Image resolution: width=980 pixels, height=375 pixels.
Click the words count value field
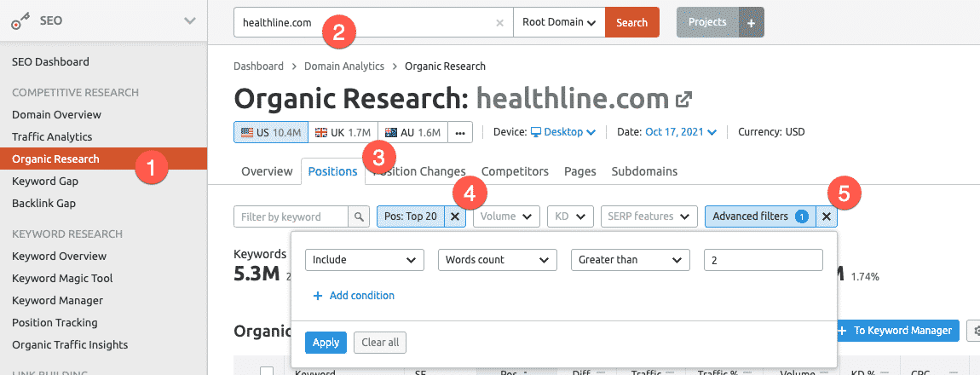(x=763, y=260)
